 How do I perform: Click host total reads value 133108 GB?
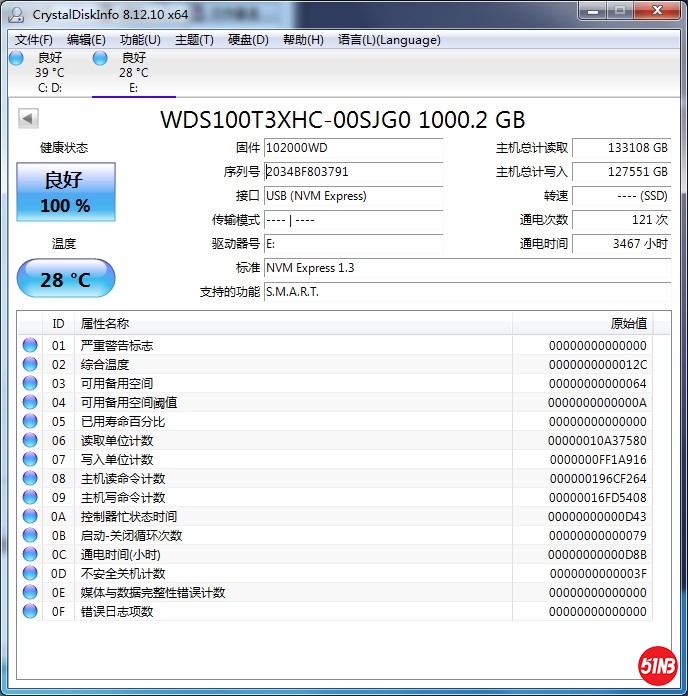click(x=621, y=148)
